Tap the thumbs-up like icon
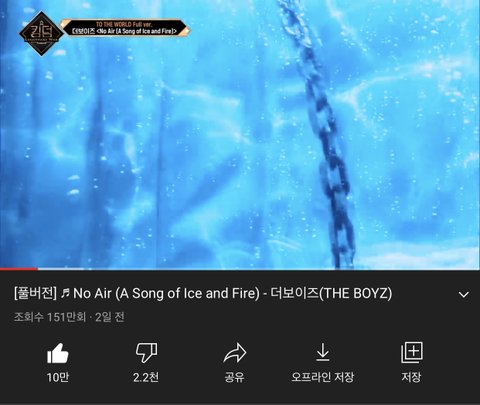This screenshot has height=405, width=480. (58, 353)
